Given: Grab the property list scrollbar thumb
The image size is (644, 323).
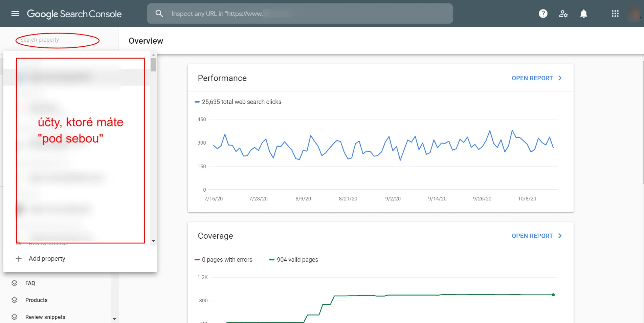Looking at the screenshot, I should [x=154, y=65].
